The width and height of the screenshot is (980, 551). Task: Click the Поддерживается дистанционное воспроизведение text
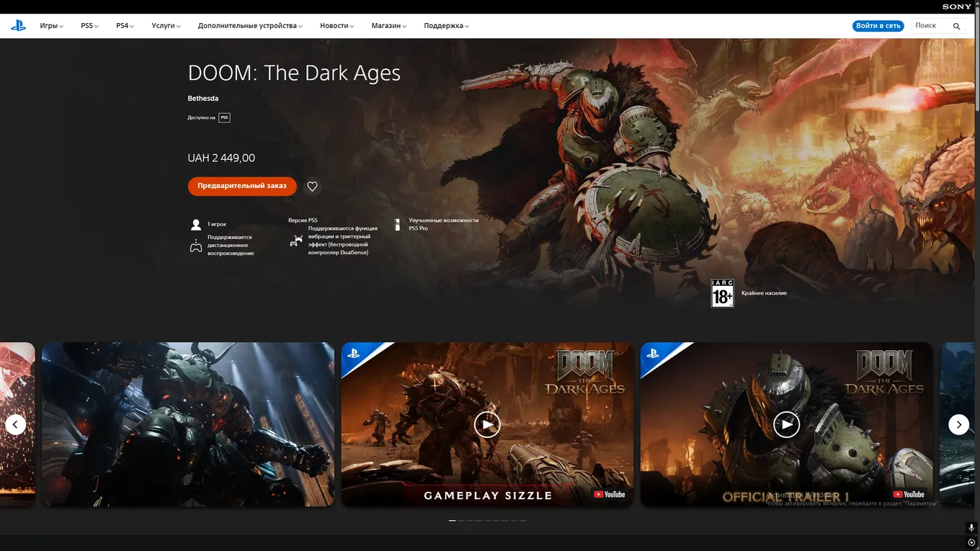231,246
